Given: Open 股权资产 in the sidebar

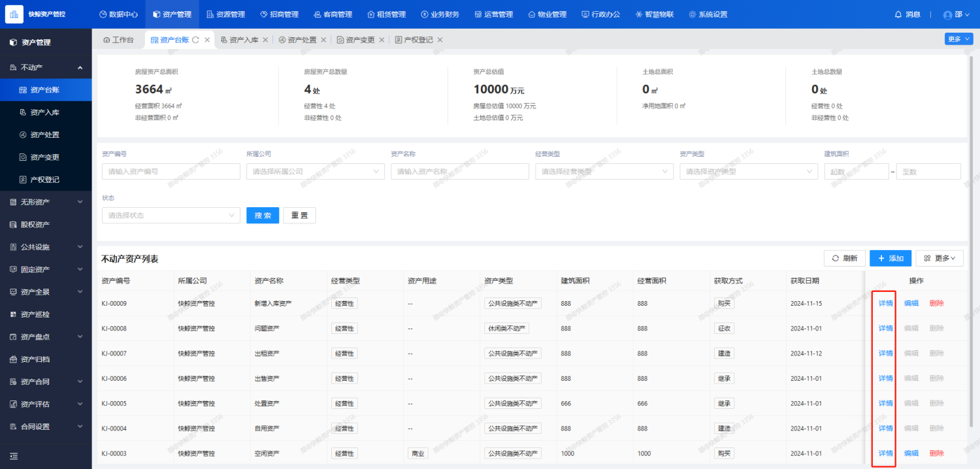Looking at the screenshot, I should (x=46, y=225).
